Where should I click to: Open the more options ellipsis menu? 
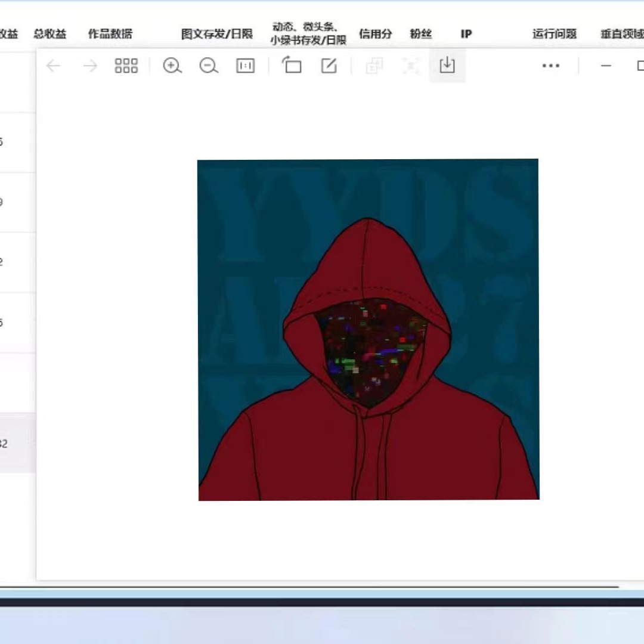[x=550, y=66]
